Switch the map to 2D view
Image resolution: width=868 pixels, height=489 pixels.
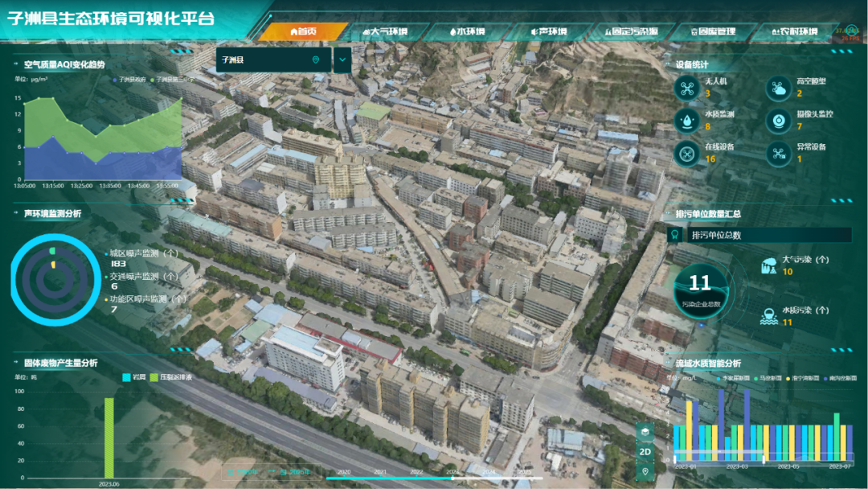[x=645, y=451]
